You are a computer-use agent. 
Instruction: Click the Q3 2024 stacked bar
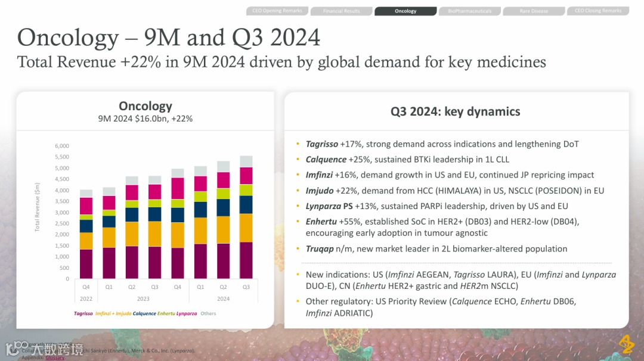[x=246, y=217]
